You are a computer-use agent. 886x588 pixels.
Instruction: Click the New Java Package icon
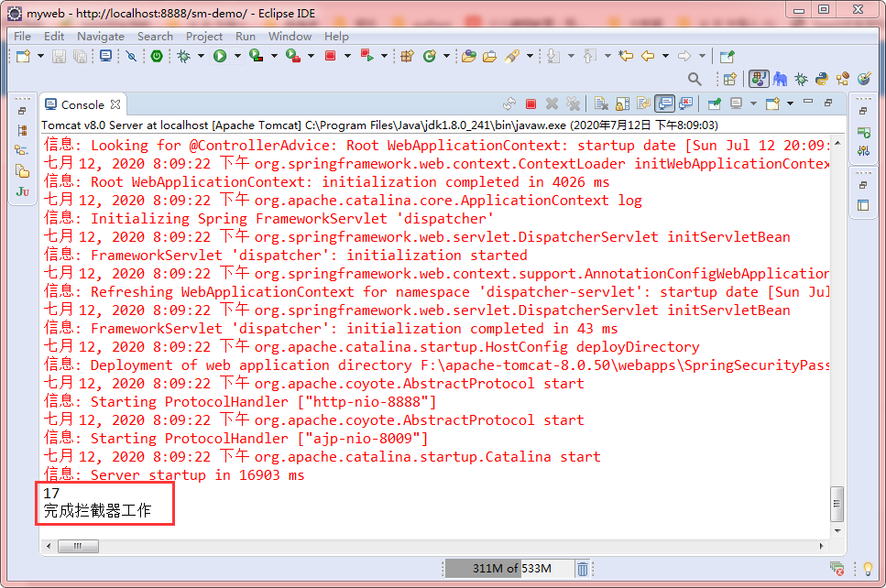[407, 56]
